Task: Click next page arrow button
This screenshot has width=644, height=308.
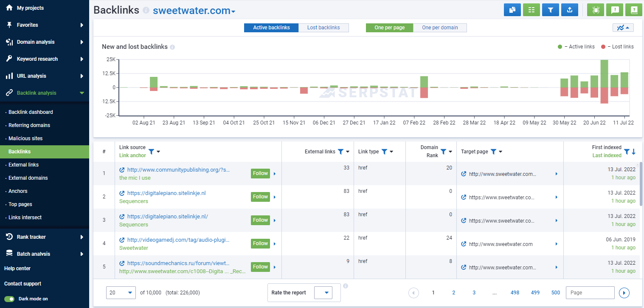Action: 624,293
